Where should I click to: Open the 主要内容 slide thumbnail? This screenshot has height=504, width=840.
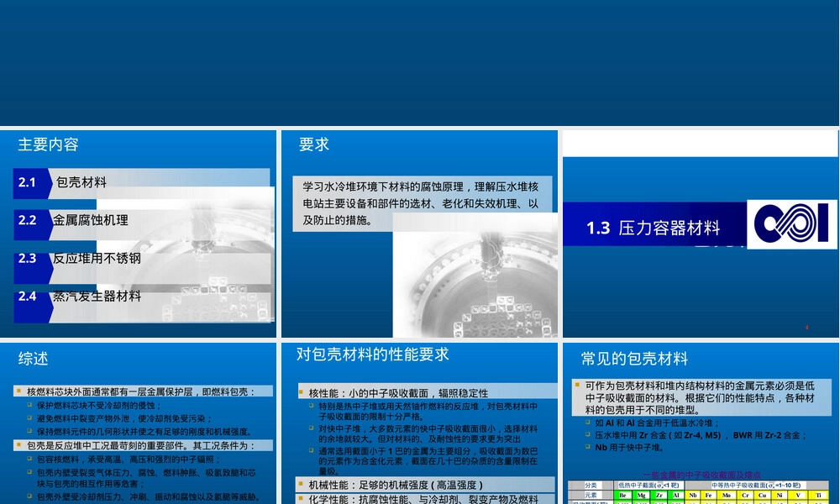pos(139,234)
